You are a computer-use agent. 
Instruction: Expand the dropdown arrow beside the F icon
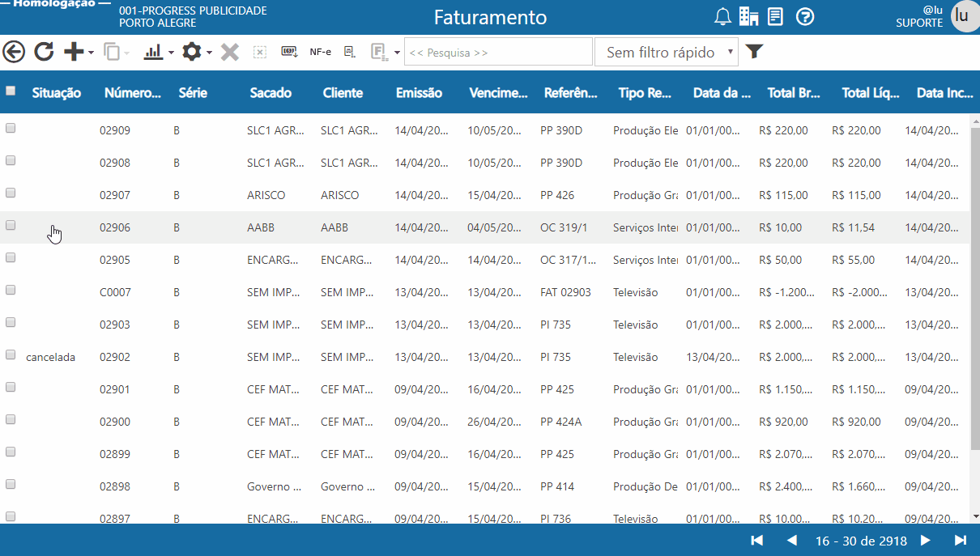click(397, 53)
